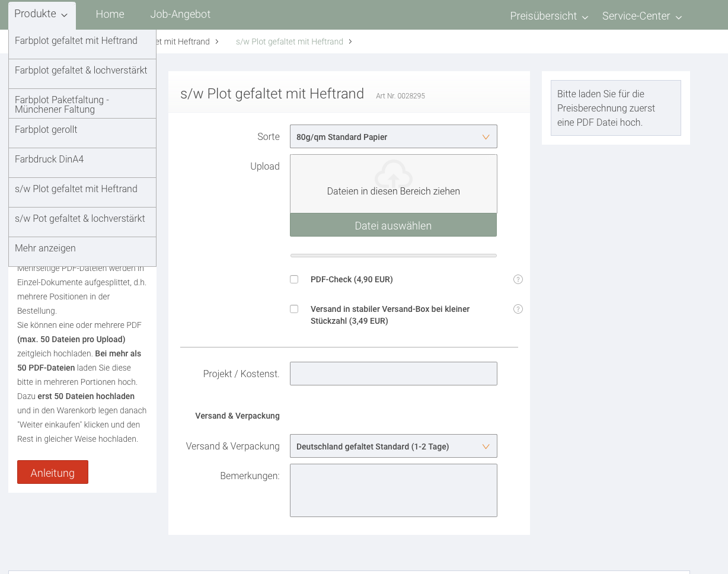Select Farbplot gefaltet & lochverstärkt entry
Image resolution: width=728 pixels, height=574 pixels.
pyautogui.click(x=81, y=71)
